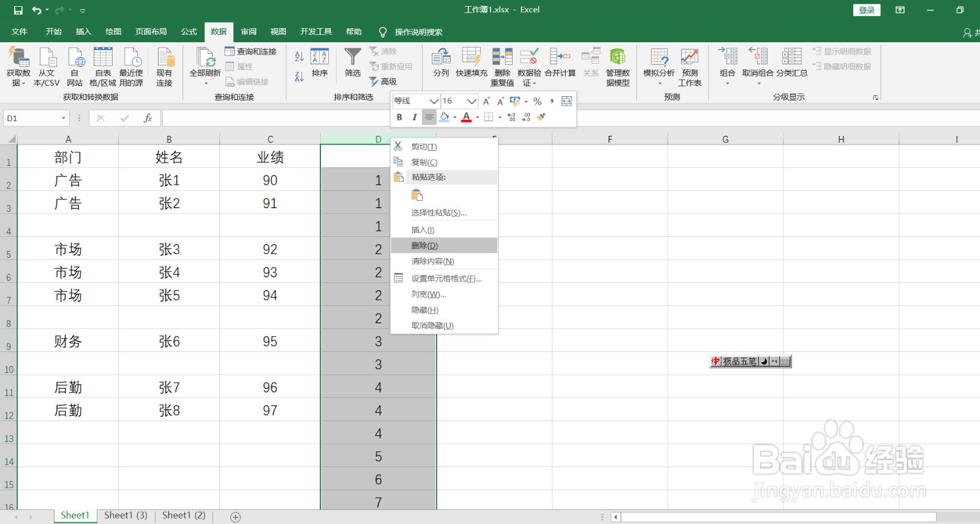Expand the Name Box dropdown arrow

point(63,118)
